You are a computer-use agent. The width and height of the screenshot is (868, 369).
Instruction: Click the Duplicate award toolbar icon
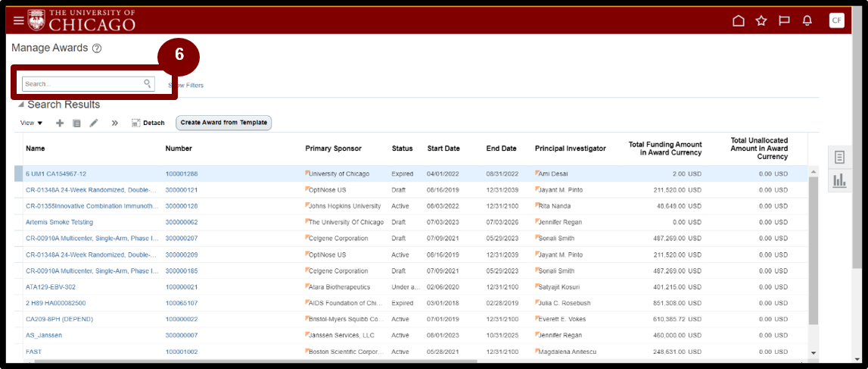(x=77, y=123)
